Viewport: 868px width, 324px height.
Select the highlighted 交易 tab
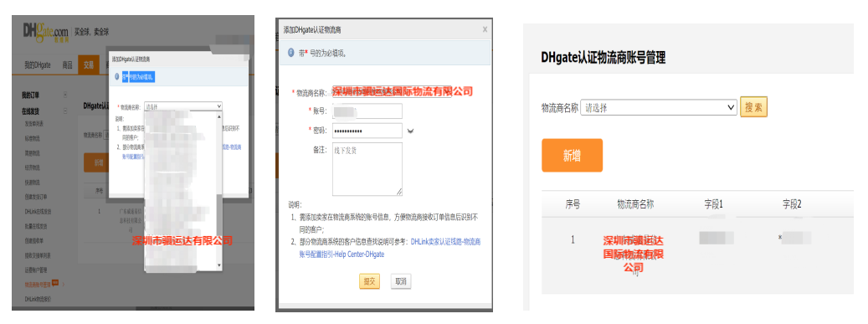click(89, 64)
